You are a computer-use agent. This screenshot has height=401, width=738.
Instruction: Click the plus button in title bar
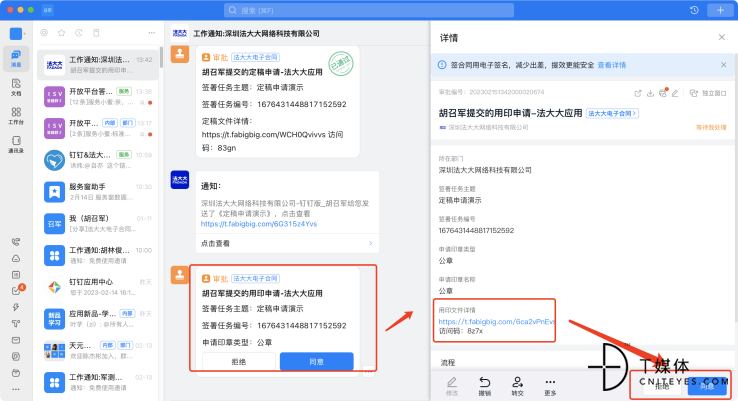tap(720, 10)
